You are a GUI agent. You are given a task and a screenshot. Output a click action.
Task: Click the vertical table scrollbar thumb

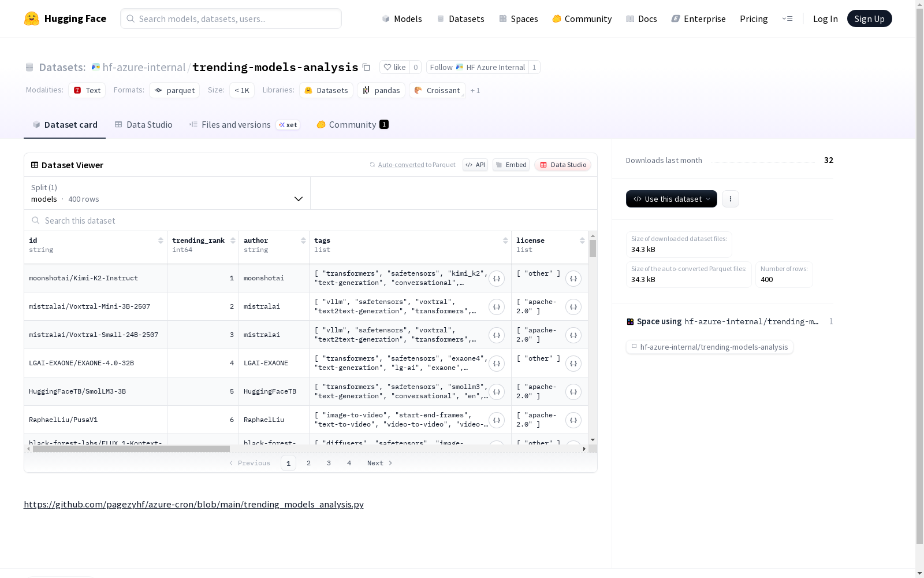pyautogui.click(x=593, y=249)
